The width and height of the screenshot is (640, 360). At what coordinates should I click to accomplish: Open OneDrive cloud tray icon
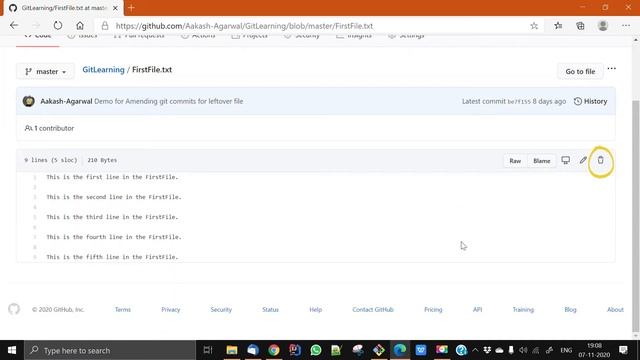(x=499, y=350)
